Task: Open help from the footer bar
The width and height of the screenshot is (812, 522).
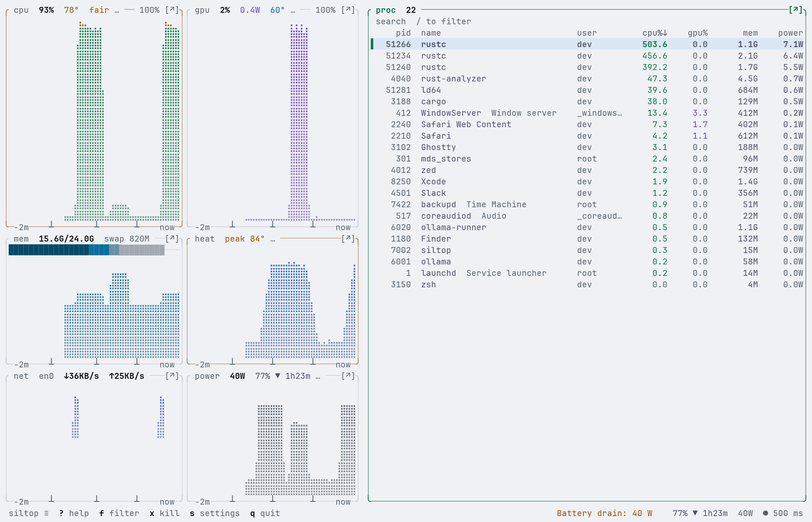Action: tap(74, 513)
